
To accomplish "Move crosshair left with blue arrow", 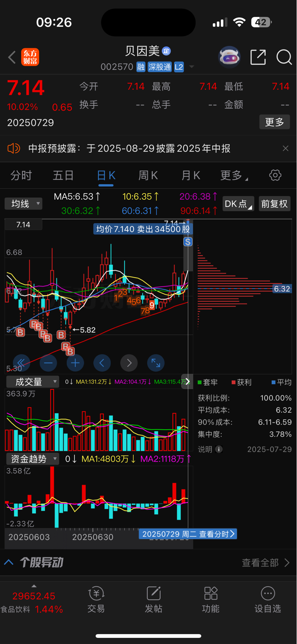I will coord(102,363).
